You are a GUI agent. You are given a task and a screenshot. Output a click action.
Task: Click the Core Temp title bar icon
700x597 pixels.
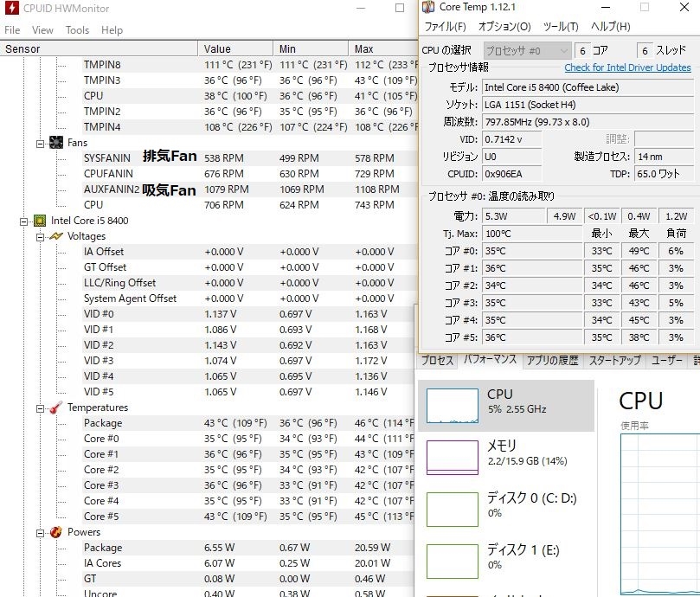(x=428, y=7)
